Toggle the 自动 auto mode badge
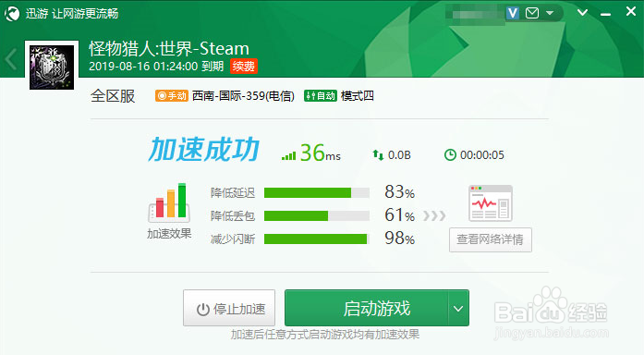Screen dimensions: 644x355 [x=321, y=96]
